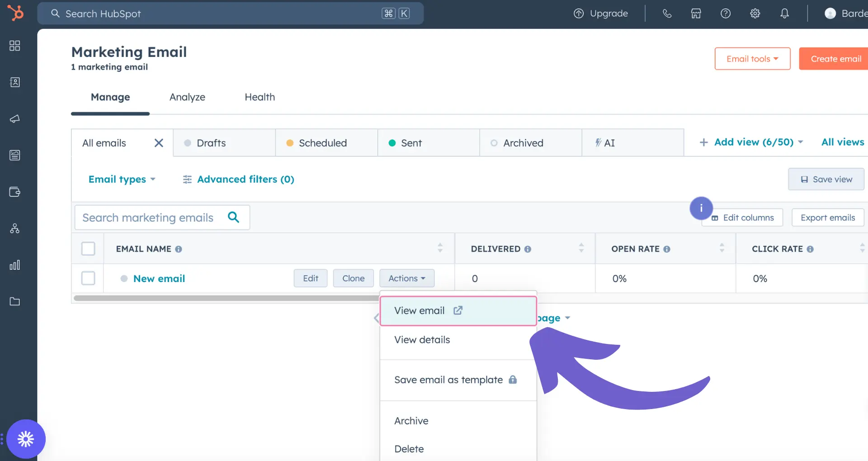Open the Help question mark icon
The image size is (868, 461).
tap(726, 14)
